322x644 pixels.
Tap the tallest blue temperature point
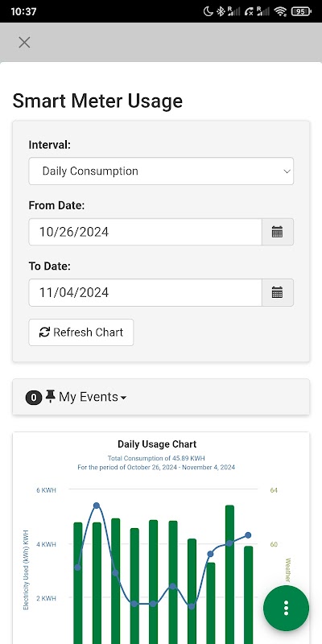[x=97, y=506]
